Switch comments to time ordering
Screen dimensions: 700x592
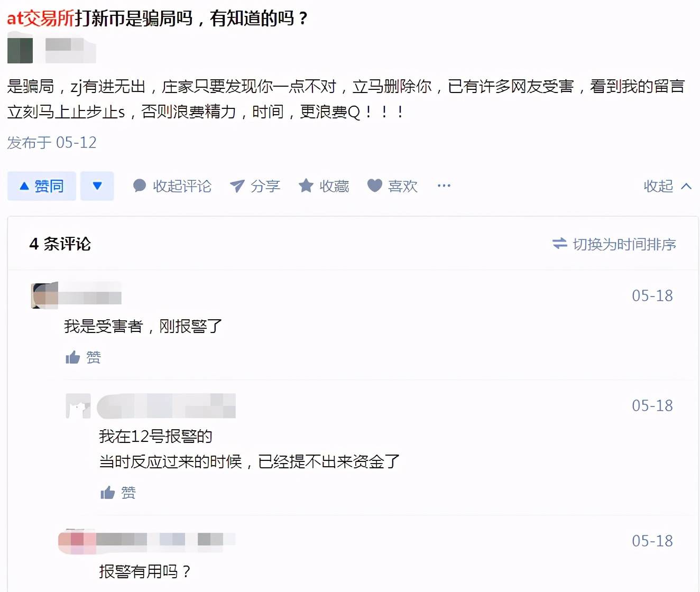[x=614, y=244]
